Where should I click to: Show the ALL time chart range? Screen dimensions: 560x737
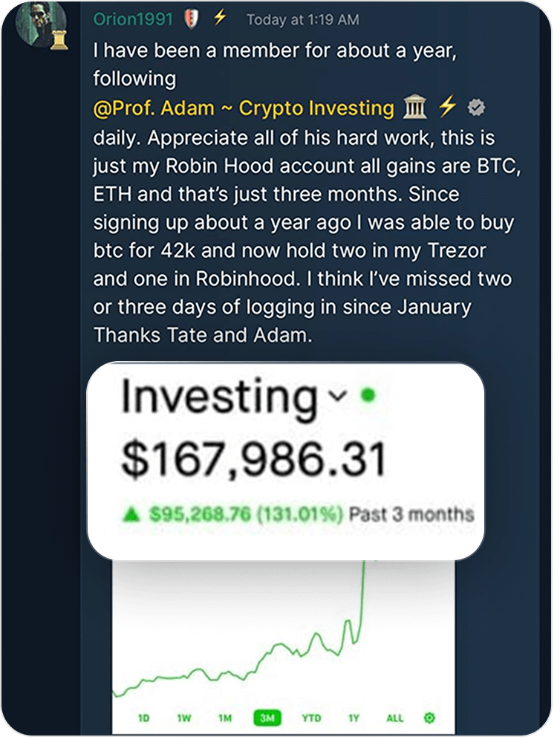[x=394, y=718]
